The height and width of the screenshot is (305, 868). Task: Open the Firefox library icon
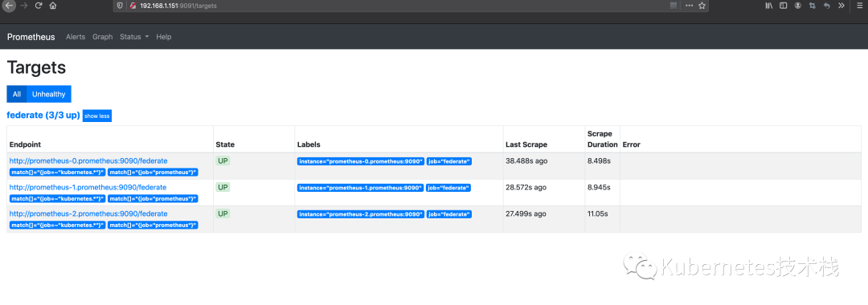click(769, 6)
